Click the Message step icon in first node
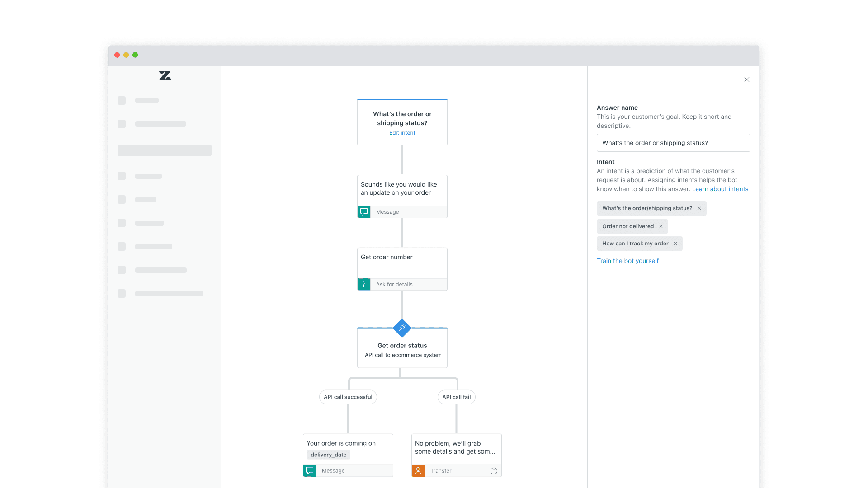 pyautogui.click(x=364, y=211)
